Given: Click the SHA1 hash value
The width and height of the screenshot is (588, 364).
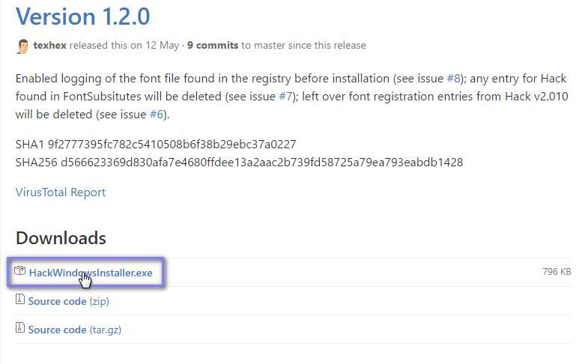Looking at the screenshot, I should [172, 145].
